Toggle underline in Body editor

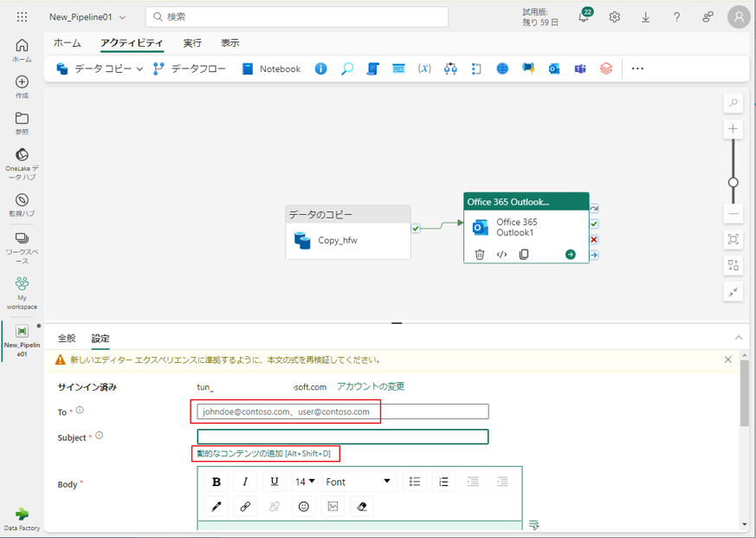[x=275, y=482]
